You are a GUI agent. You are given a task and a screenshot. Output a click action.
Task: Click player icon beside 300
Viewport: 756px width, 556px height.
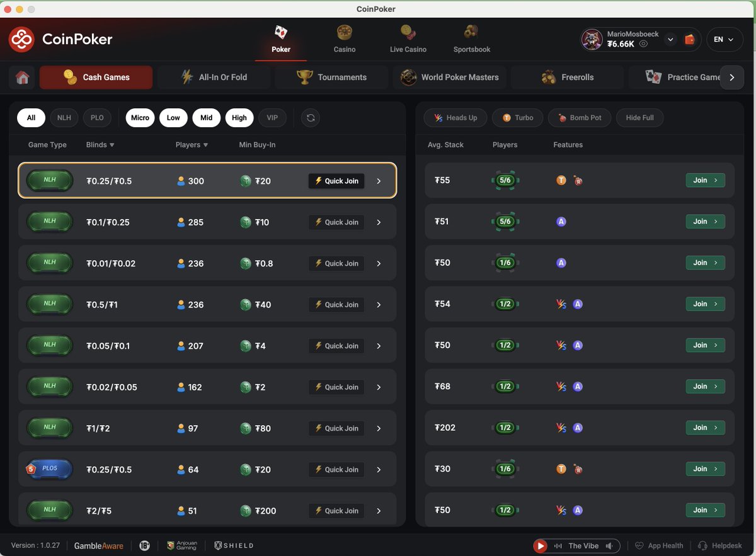coord(181,181)
